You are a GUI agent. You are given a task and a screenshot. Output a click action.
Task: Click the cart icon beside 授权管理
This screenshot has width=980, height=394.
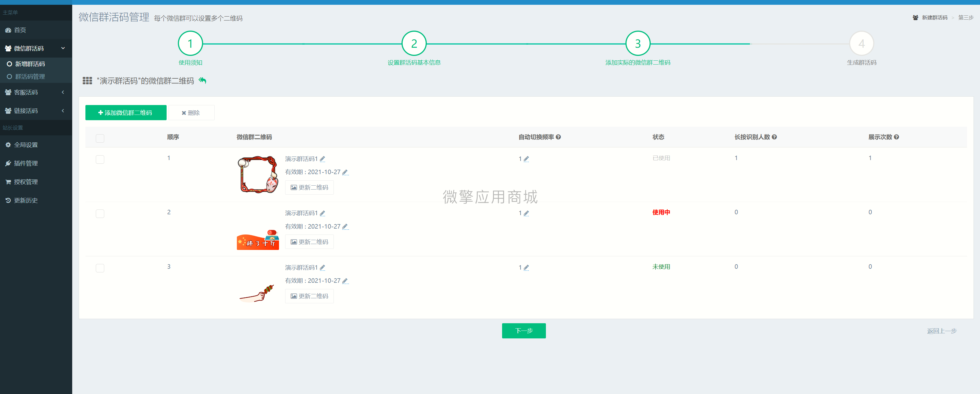8,182
